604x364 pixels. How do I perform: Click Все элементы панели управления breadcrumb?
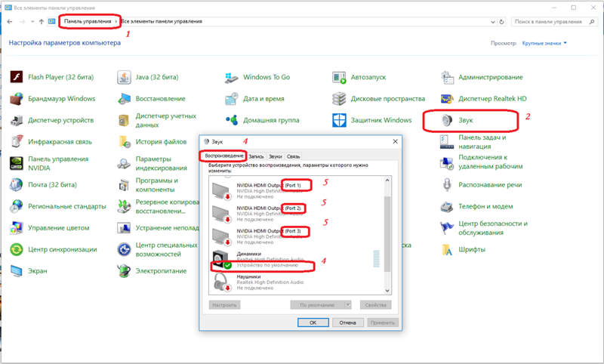point(162,22)
